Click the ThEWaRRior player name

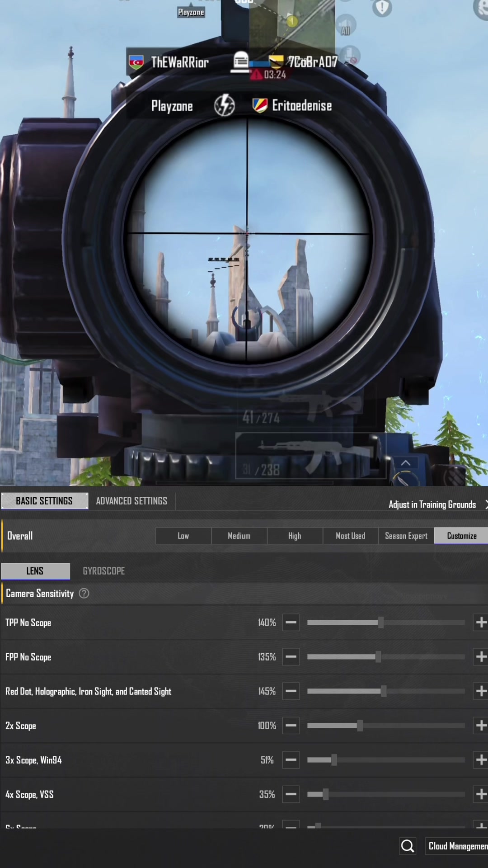[180, 62]
